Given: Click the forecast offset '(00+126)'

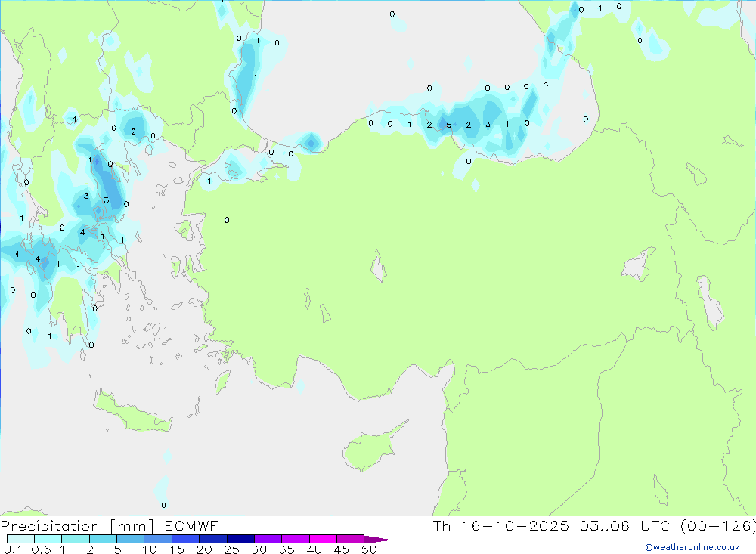Looking at the screenshot, I should pyautogui.click(x=717, y=526).
